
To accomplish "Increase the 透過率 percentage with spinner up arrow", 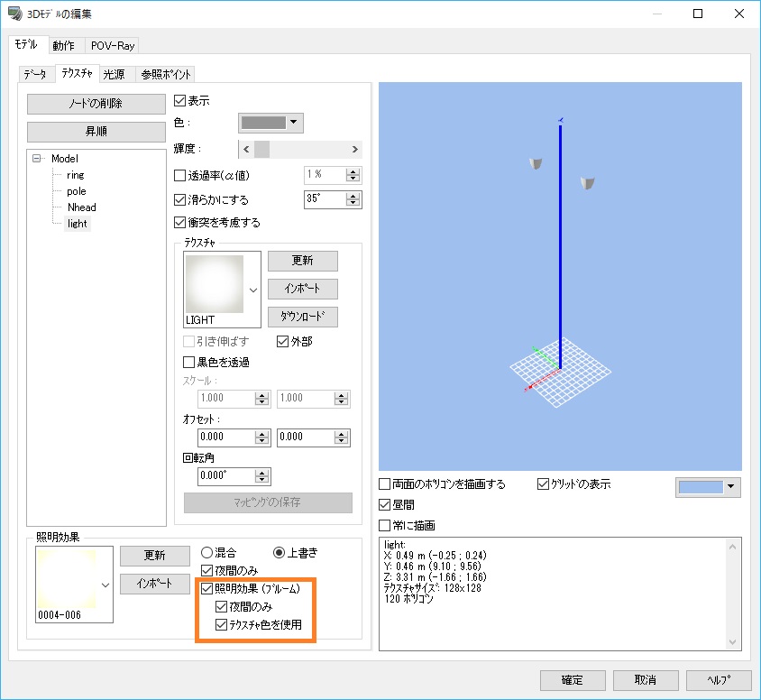I will click(x=353, y=170).
